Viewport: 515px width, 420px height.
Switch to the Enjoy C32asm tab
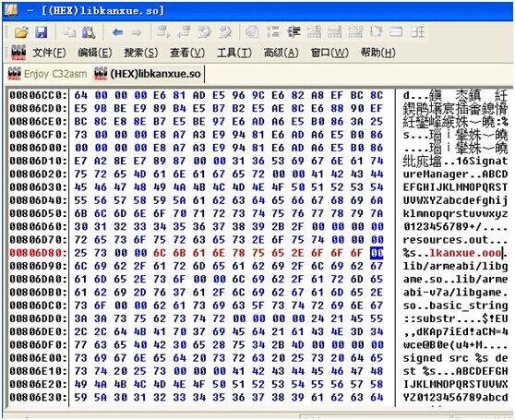[x=47, y=74]
